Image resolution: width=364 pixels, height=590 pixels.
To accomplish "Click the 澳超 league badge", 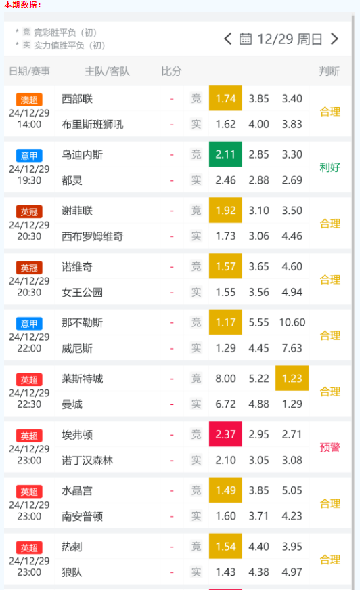I will point(29,100).
